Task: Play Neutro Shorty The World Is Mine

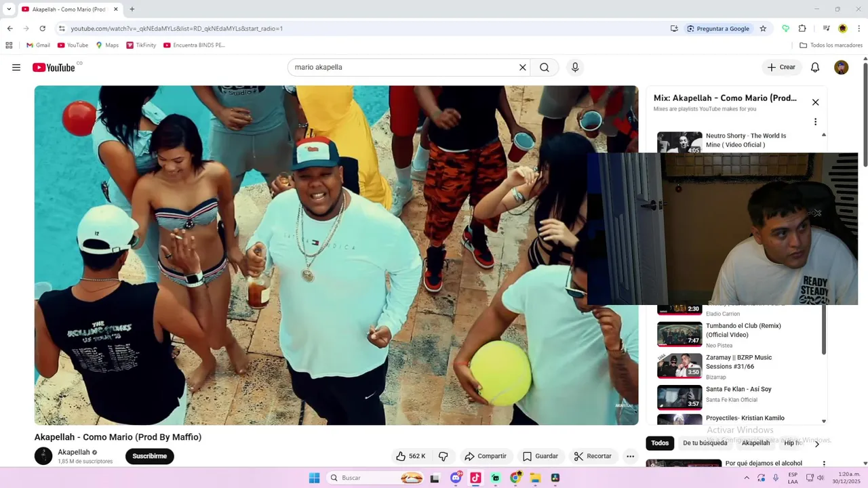Action: [x=746, y=140]
